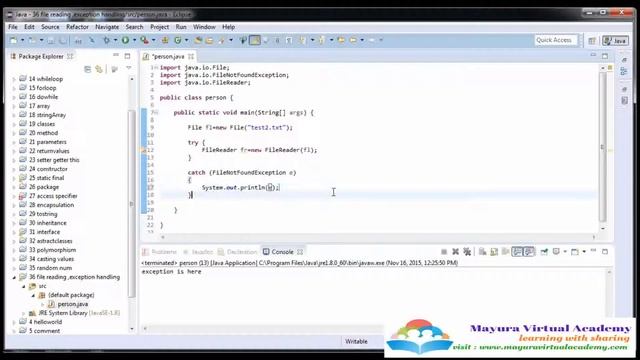Click the Quick Access search field
Screen dimensions: 640x360
tap(556, 40)
